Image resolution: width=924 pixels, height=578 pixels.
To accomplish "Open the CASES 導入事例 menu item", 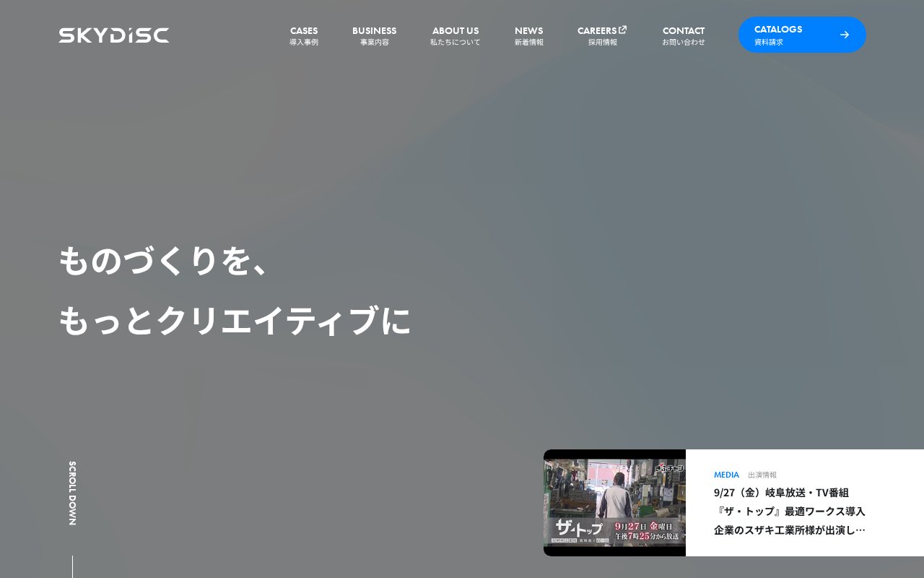I will tap(304, 35).
